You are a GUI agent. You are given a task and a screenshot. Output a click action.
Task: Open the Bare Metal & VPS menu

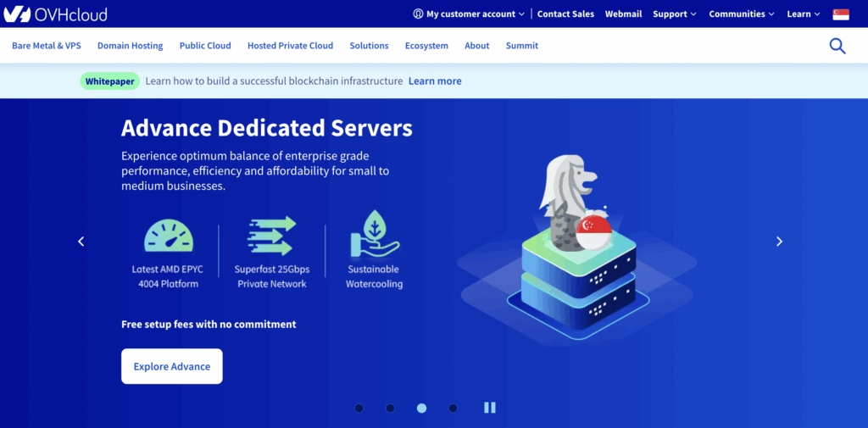47,46
